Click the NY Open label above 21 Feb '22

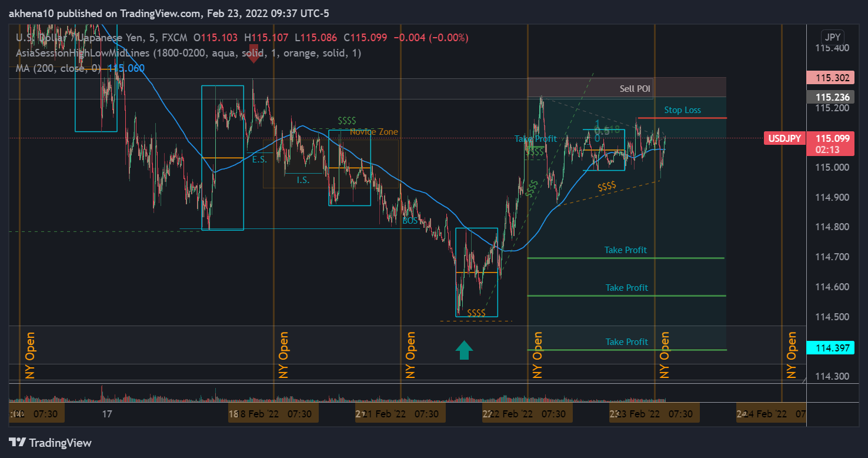tap(410, 355)
